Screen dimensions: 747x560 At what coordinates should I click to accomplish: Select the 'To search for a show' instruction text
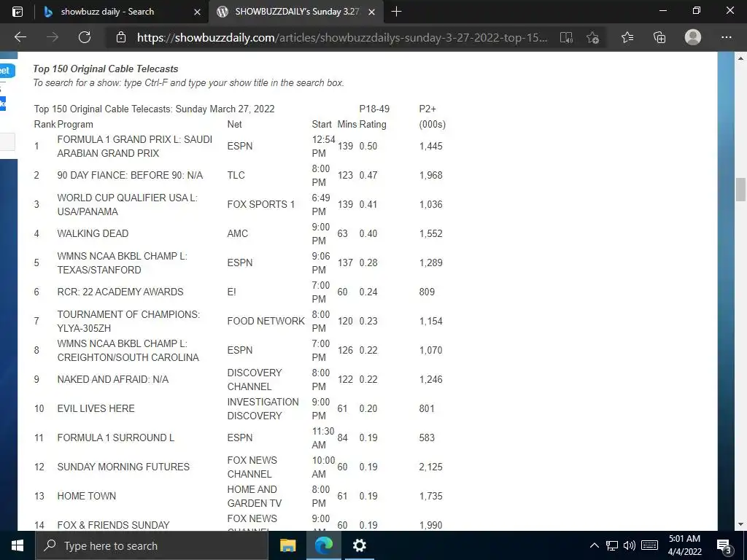[188, 83]
